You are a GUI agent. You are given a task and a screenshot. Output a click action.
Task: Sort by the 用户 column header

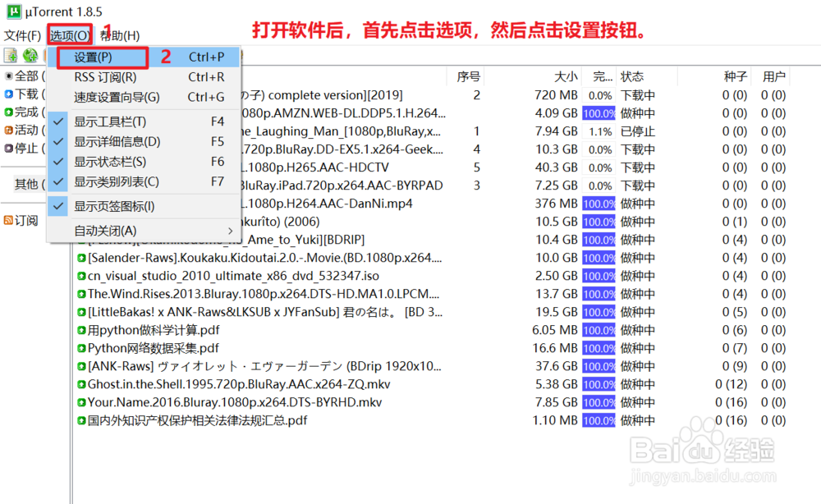click(773, 76)
